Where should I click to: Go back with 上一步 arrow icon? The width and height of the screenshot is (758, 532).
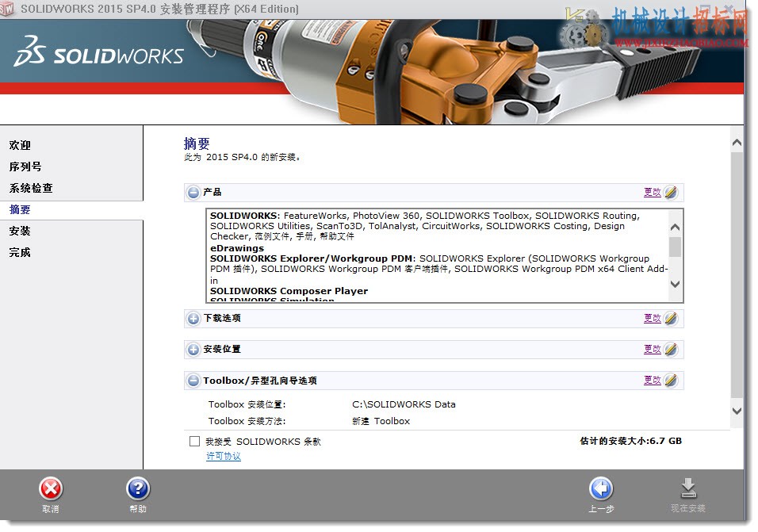click(x=601, y=488)
